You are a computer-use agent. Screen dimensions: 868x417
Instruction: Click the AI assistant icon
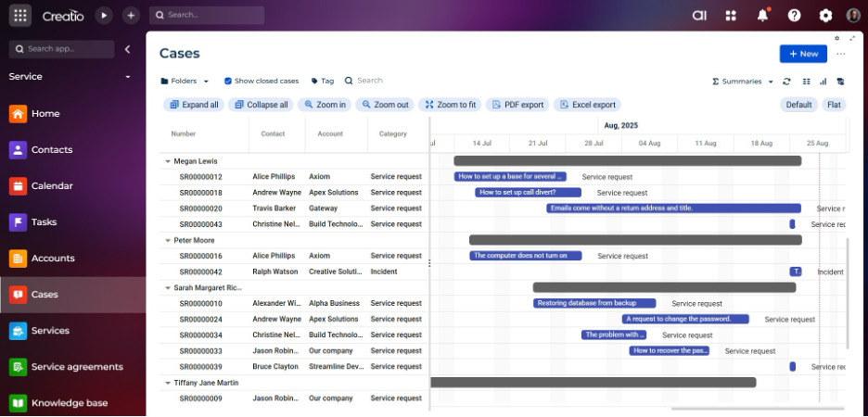coord(700,15)
